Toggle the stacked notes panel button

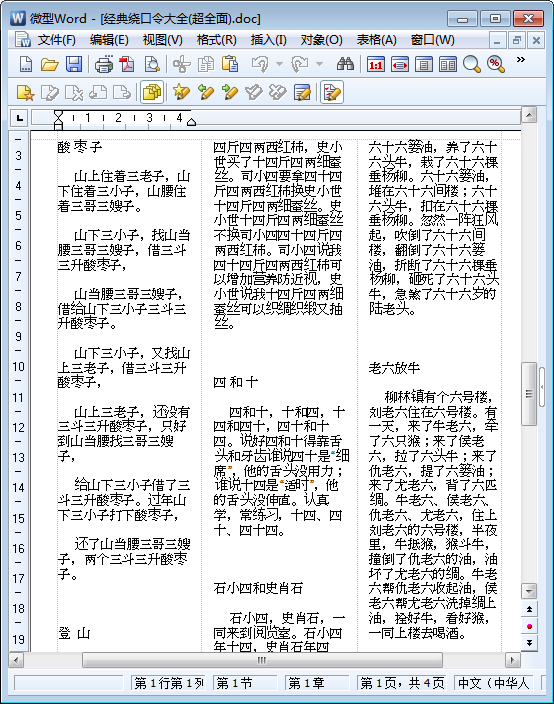click(x=152, y=92)
